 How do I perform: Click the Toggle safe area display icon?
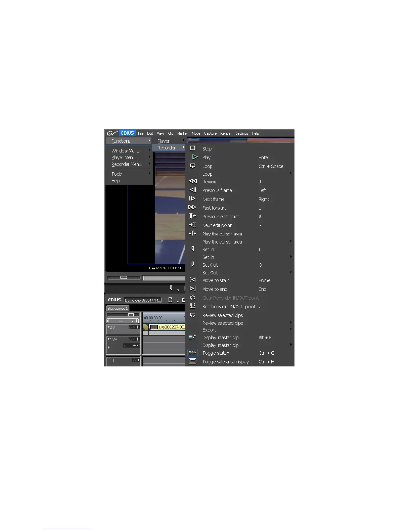click(x=192, y=361)
